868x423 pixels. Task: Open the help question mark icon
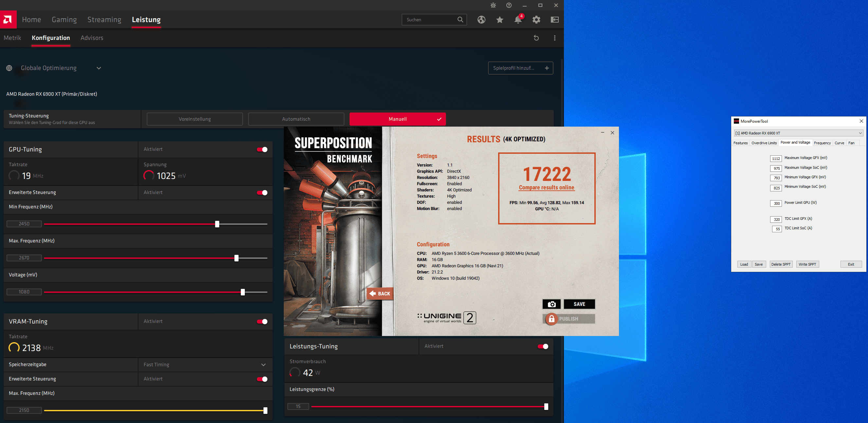tap(509, 5)
